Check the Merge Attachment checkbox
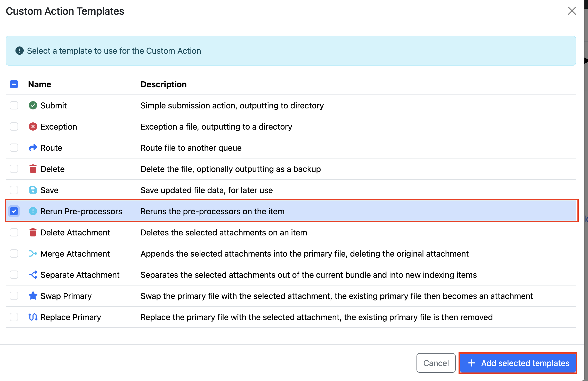This screenshot has height=381, width=588. [14, 253]
